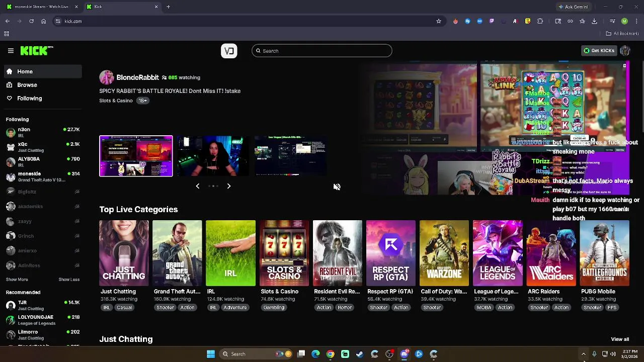Screen dimensions: 644x362
Task: Open Following in sidebar
Action: tap(43, 99)
